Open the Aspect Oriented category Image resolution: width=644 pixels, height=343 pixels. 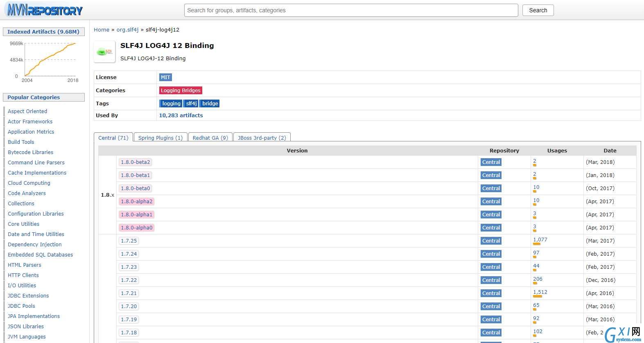pyautogui.click(x=27, y=111)
